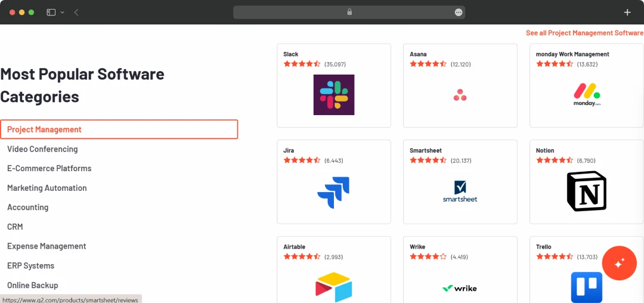Viewport: 644px width, 303px height.
Task: Select the Marketing Automation category
Action: coord(47,188)
